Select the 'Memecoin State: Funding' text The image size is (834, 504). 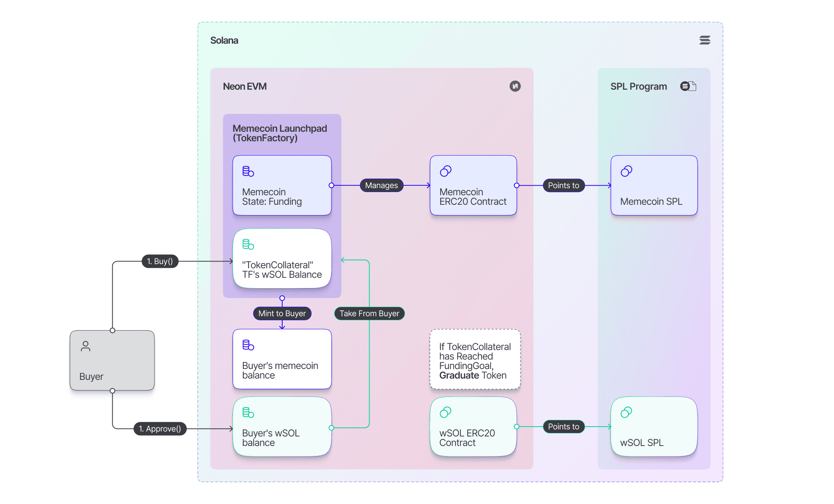pos(272,197)
